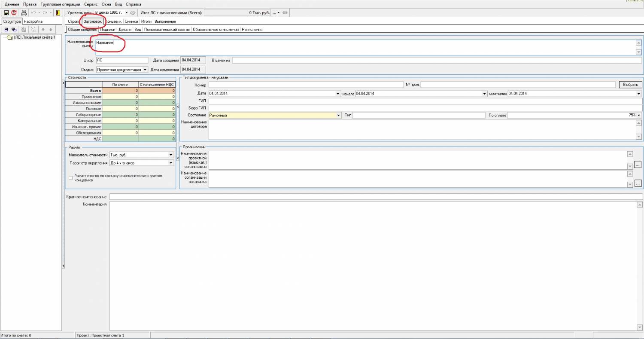The width and height of the screenshot is (644, 339).
Task: Click the first blue structure icon under Структура
Action: pyautogui.click(x=6, y=29)
